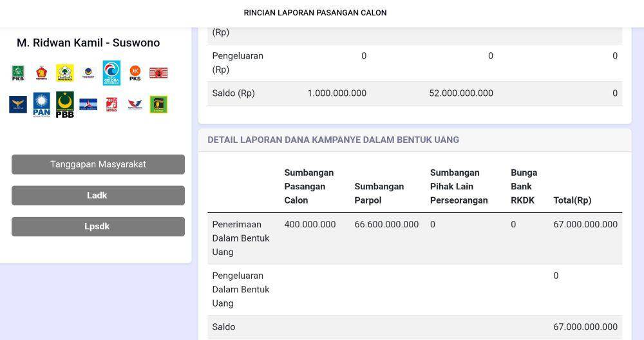644x340 pixels.
Task: Click the Demokrat party logo
Action: 88,104
